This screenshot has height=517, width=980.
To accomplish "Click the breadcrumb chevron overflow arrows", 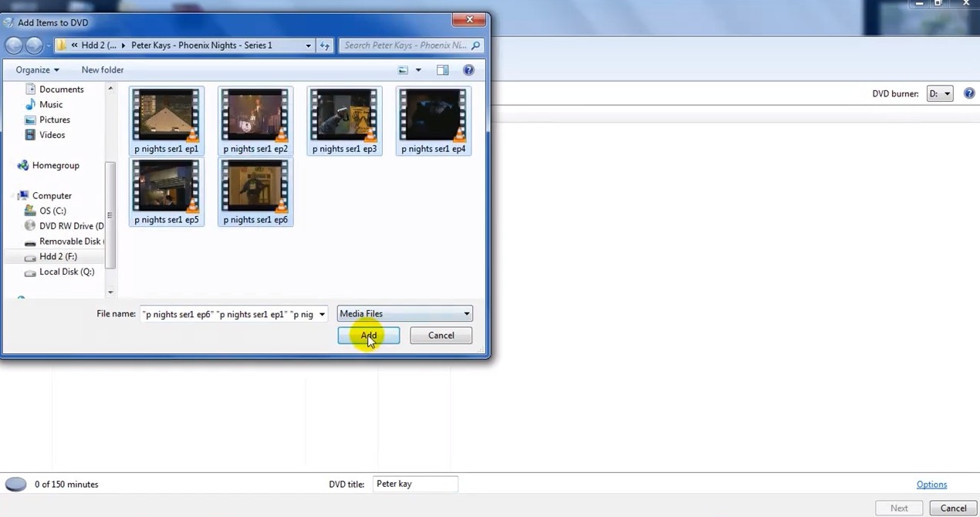I will [x=74, y=46].
